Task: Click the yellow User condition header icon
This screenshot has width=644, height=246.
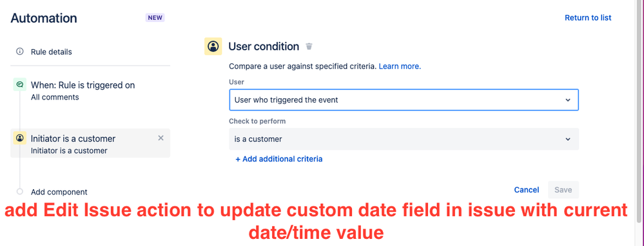Action: click(x=213, y=46)
